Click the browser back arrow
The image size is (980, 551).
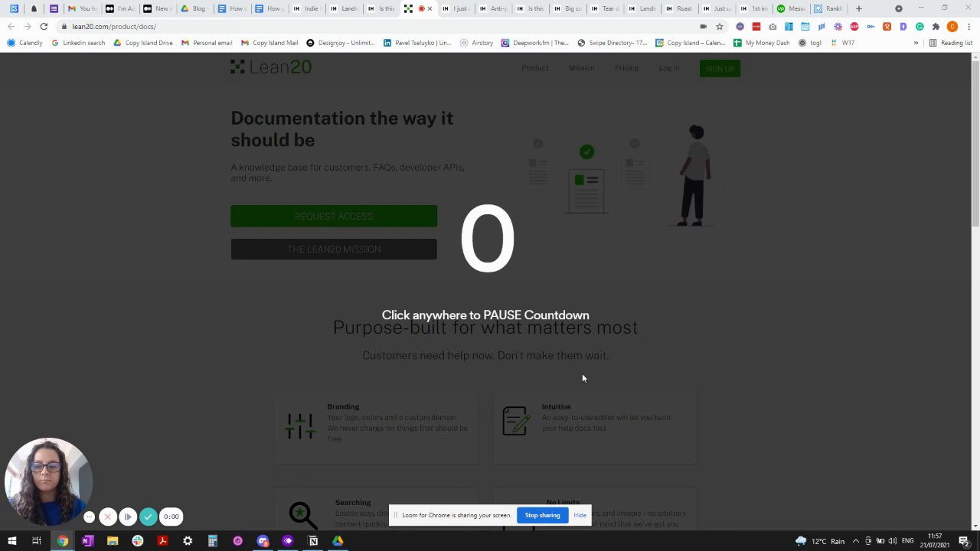click(11, 27)
